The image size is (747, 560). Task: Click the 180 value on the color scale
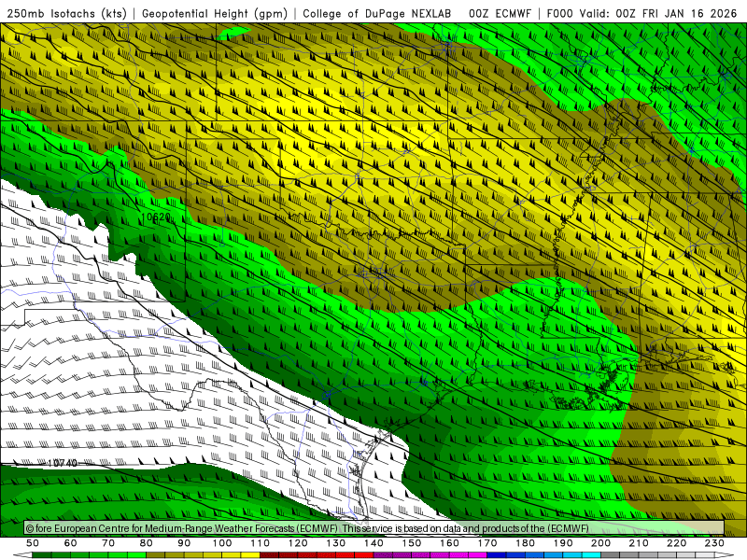(525, 543)
